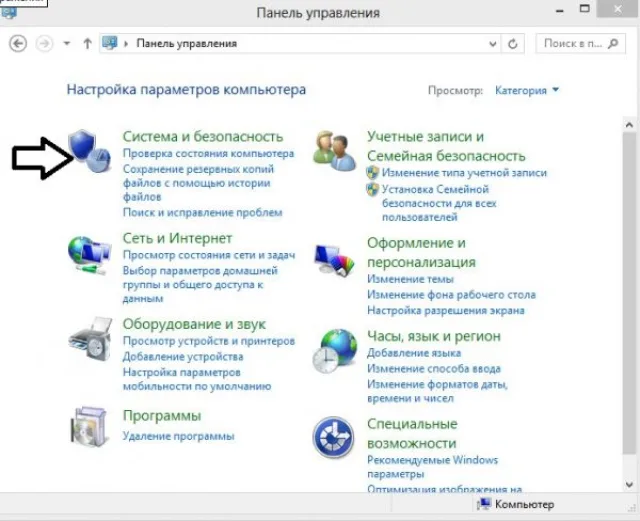Open recent locations dropdown arrow
Image resolution: width=640 pixels, height=521 pixels.
(67, 43)
